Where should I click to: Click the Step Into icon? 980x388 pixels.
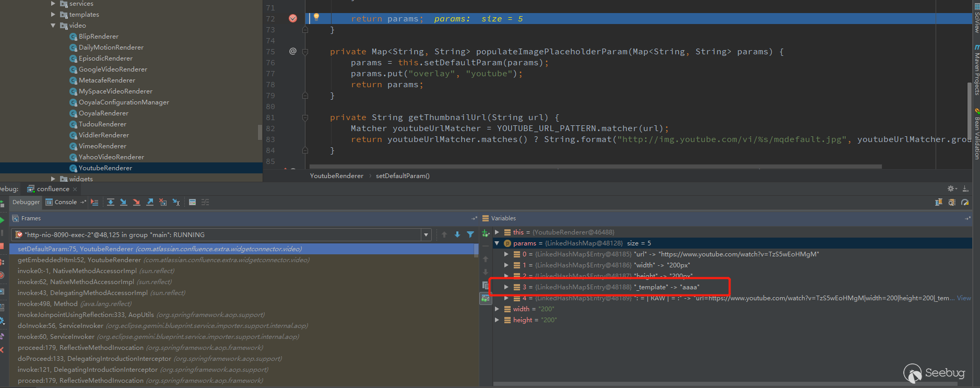[123, 202]
